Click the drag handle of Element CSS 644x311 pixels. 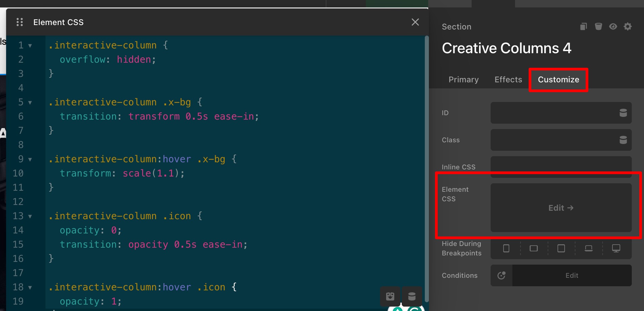coord(20,22)
